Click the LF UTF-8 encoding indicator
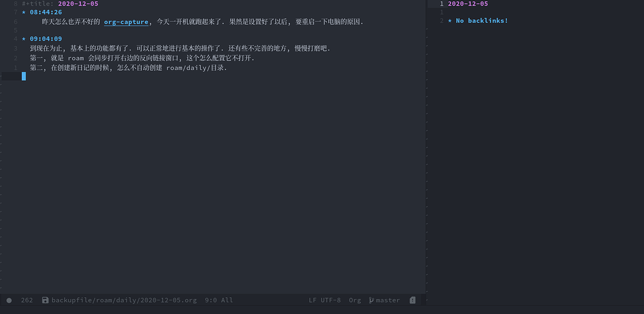The height and width of the screenshot is (314, 644). tap(324, 300)
